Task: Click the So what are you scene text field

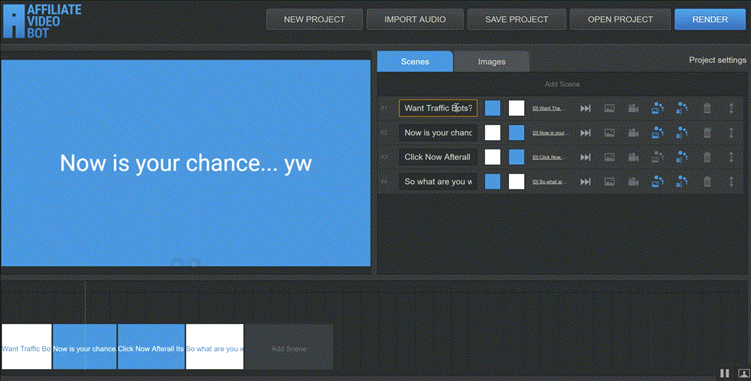Action: point(438,182)
